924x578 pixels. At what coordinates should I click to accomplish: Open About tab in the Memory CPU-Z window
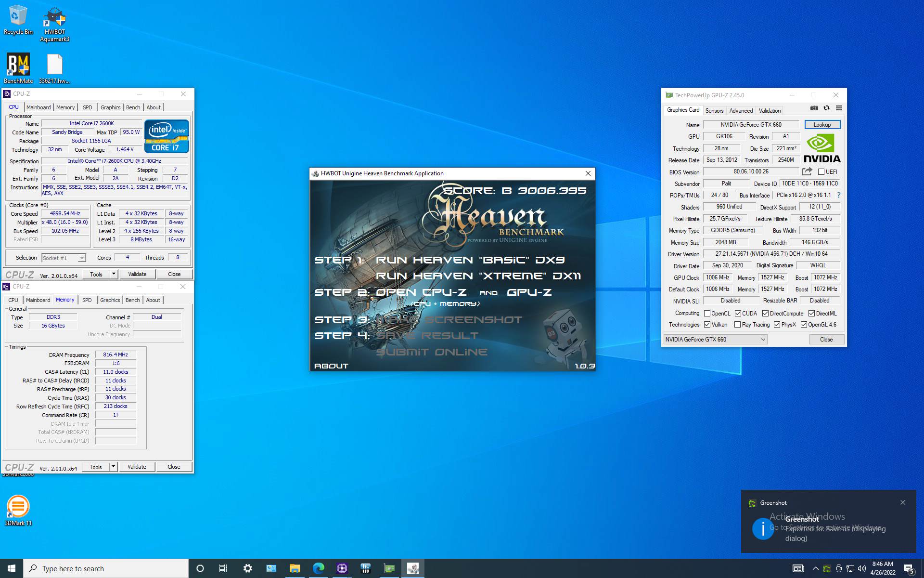click(153, 300)
